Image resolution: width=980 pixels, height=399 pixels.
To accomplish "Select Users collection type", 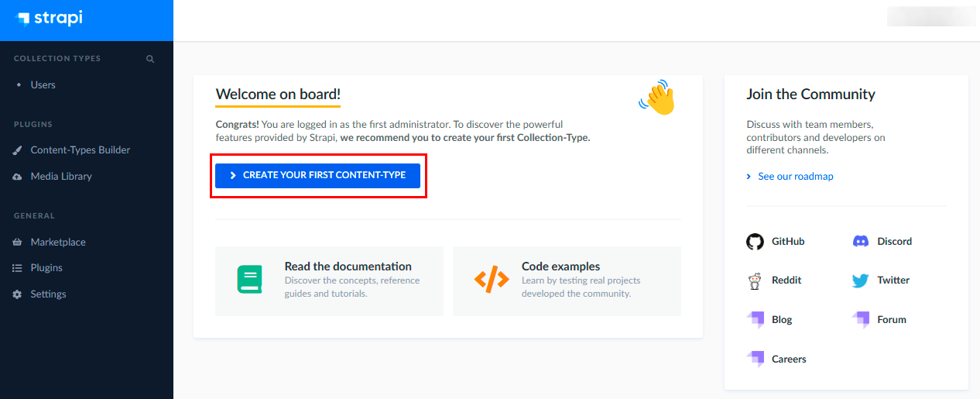I will pos(43,85).
